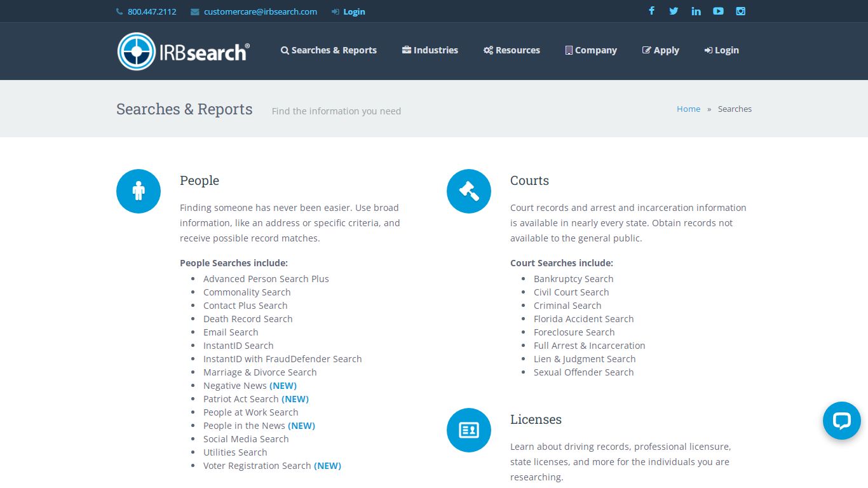Select Civil Court Search

pos(571,292)
